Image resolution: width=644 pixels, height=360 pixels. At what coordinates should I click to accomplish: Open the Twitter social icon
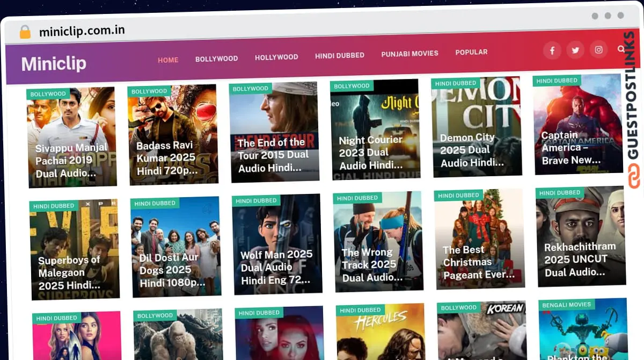pos(575,50)
